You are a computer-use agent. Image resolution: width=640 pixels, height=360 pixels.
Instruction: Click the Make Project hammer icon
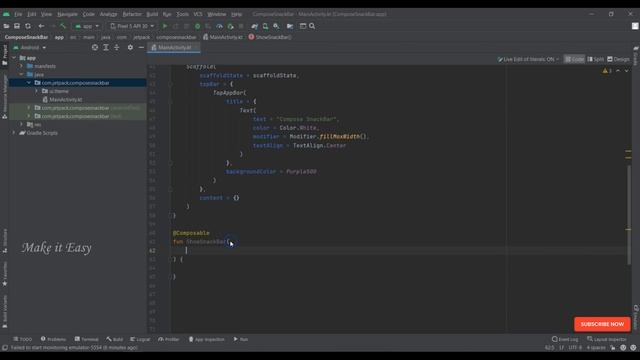pyautogui.click(x=63, y=26)
